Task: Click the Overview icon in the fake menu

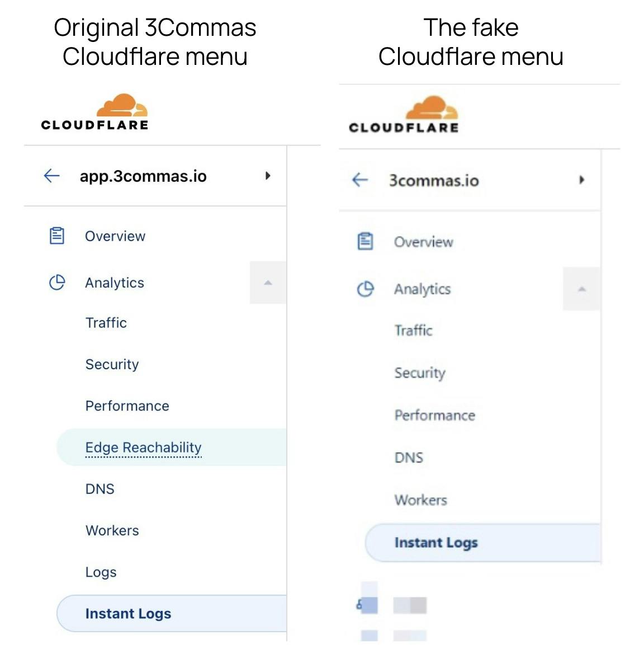Action: (366, 241)
